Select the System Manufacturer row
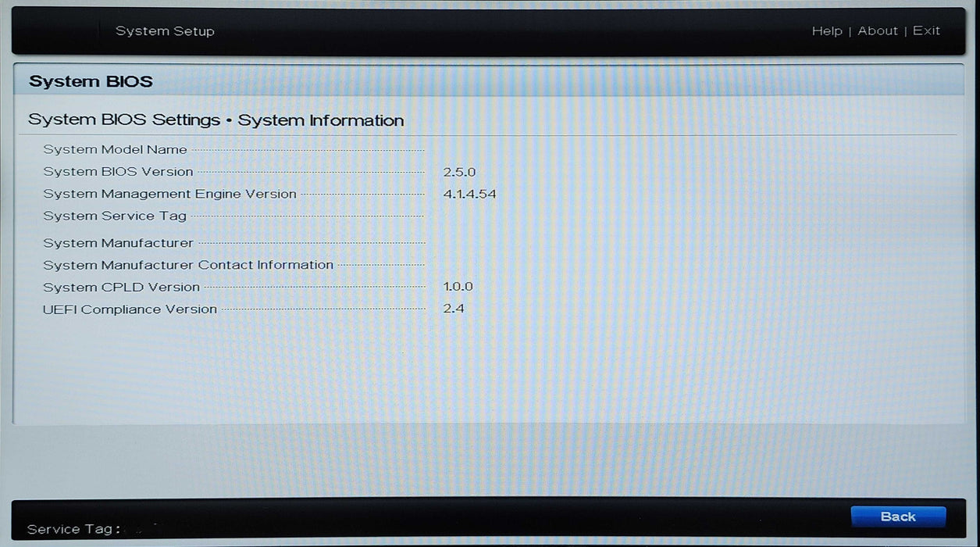This screenshot has height=547, width=980. pos(118,243)
